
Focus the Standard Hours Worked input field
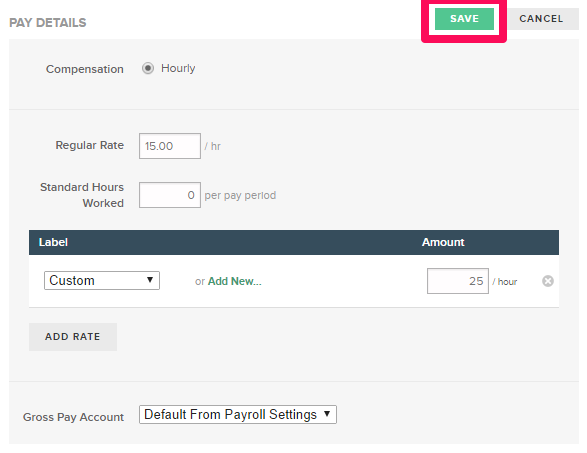point(170,195)
